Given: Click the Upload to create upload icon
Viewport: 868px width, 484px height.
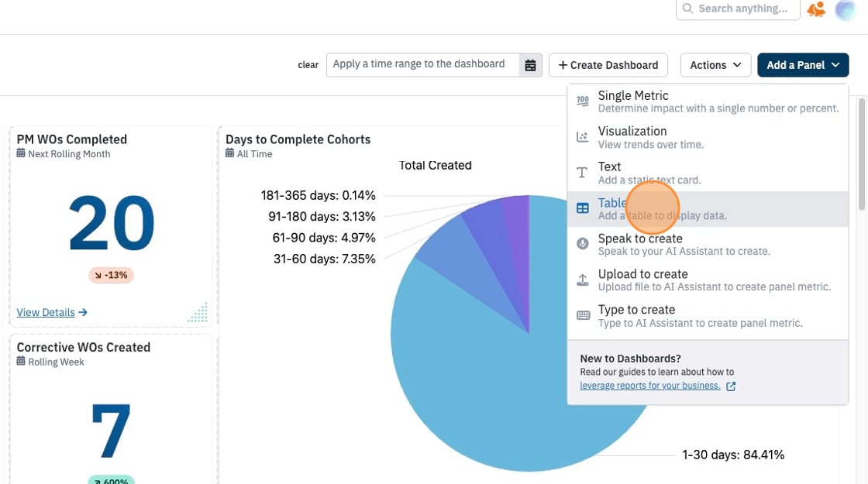Looking at the screenshot, I should click(x=582, y=280).
